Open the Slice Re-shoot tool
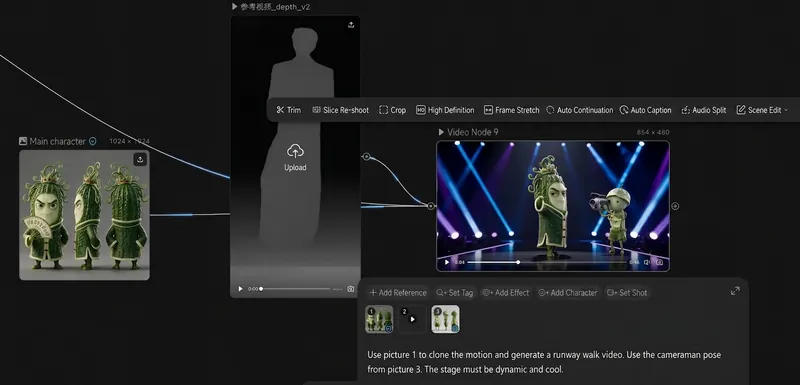Screen dimensions: 800x385 340,110
